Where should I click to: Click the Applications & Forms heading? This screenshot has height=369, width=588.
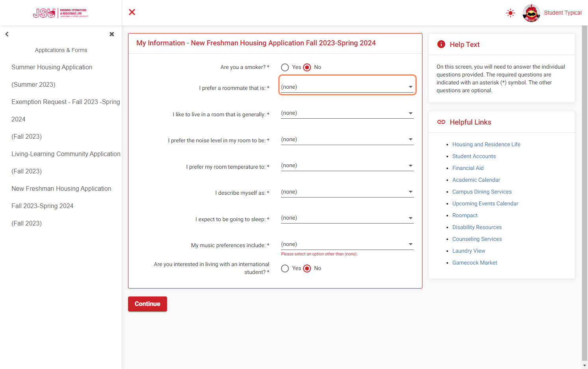tap(61, 50)
